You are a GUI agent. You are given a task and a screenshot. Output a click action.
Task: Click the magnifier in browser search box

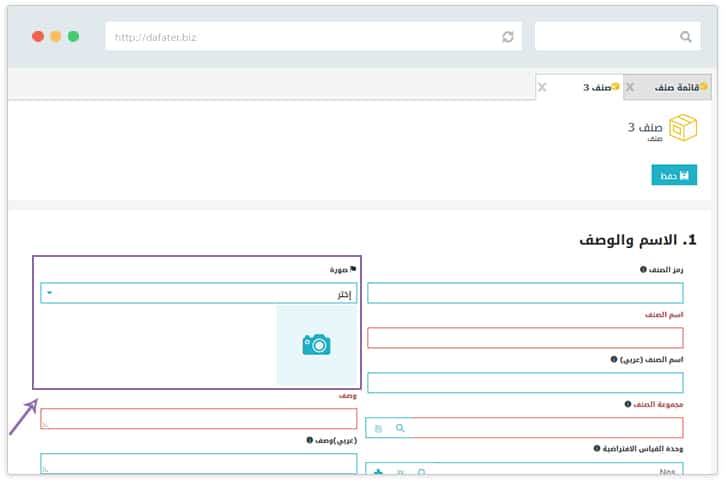tap(686, 37)
